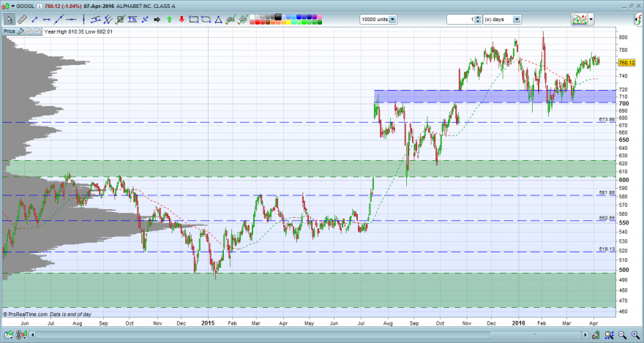
Task: Expand the GOOGL ticker dropdown arrow
Action: [x=13, y=6]
